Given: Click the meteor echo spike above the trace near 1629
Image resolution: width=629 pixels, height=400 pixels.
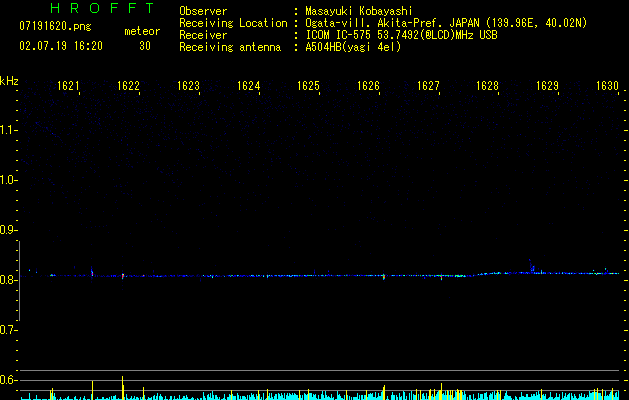Looking at the screenshot, I should 532,266.
